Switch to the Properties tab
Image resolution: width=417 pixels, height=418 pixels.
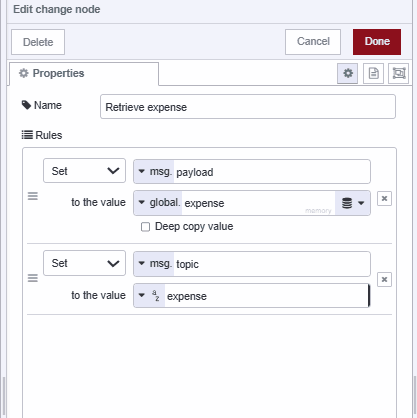point(84,74)
